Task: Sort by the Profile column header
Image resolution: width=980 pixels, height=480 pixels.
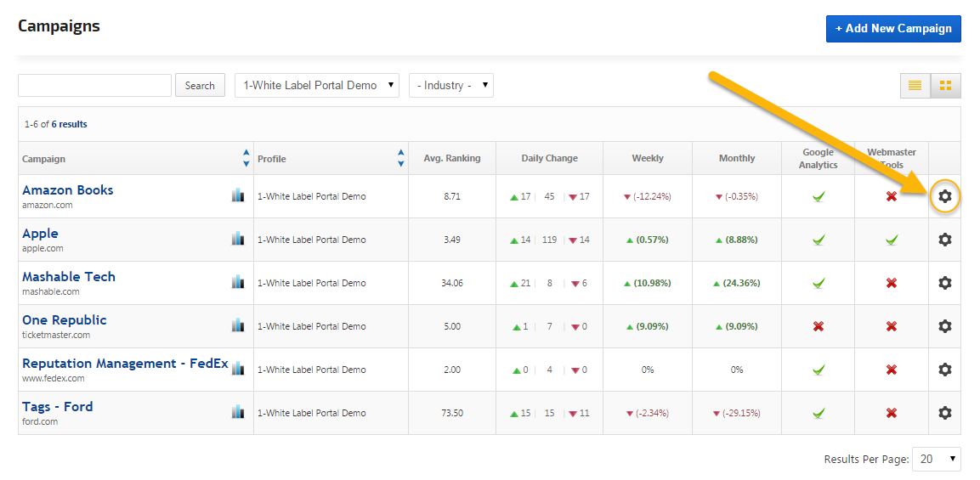Action: click(272, 159)
